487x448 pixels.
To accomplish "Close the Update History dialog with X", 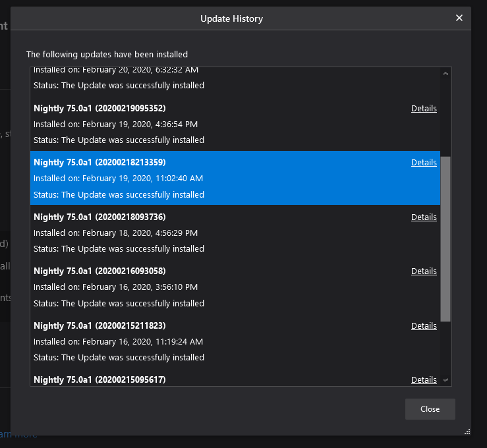I will point(459,18).
